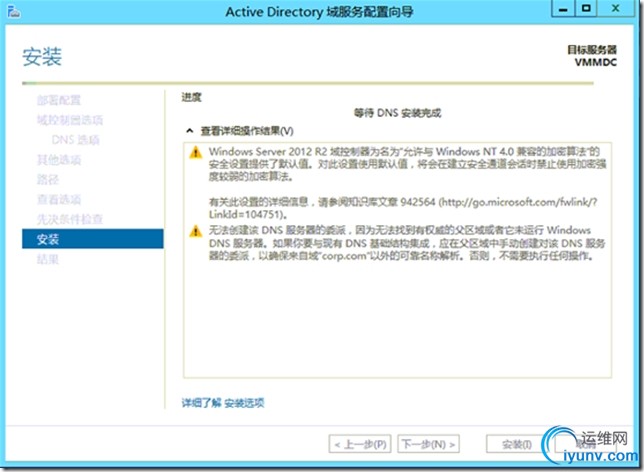This screenshot has height=472, width=644.
Task: Click the 目标服务器 label
Action: coord(592,50)
